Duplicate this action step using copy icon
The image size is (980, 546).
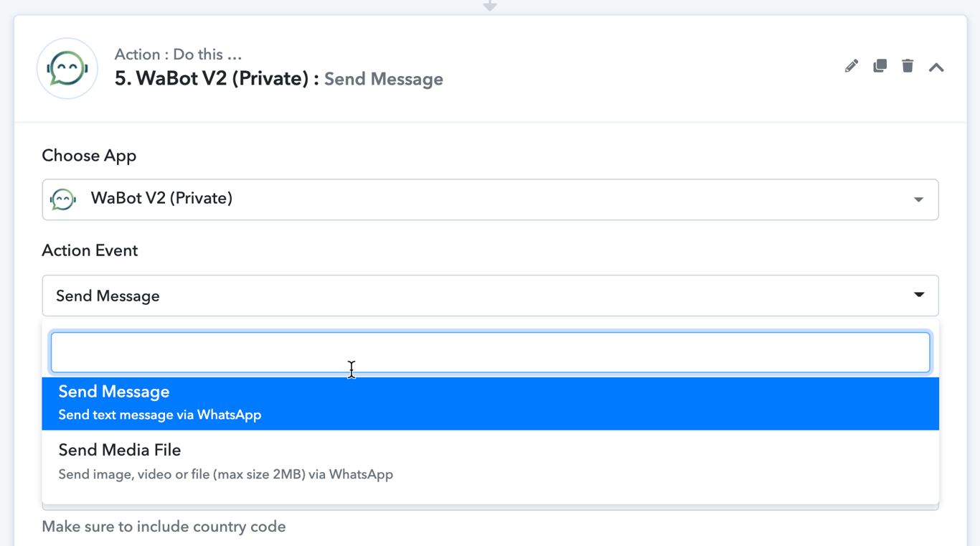(880, 66)
